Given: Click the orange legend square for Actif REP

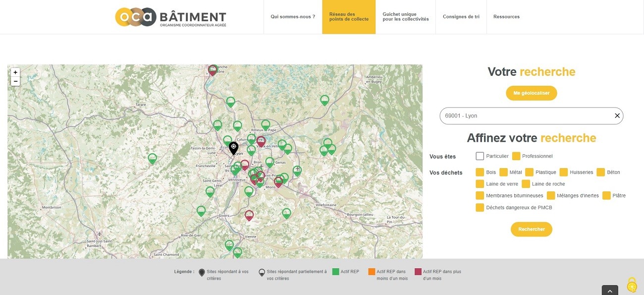Looking at the screenshot, I should pyautogui.click(x=372, y=272).
